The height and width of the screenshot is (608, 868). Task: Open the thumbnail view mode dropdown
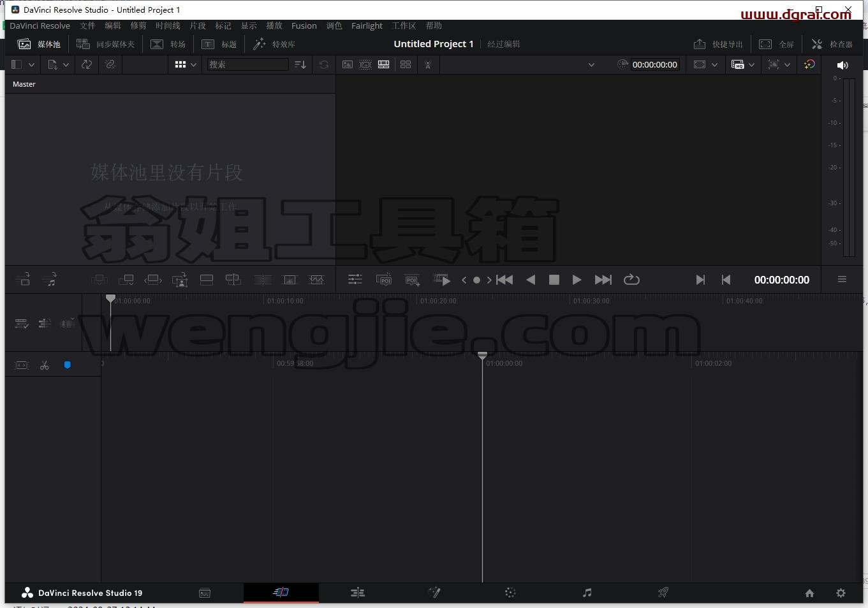pos(186,64)
